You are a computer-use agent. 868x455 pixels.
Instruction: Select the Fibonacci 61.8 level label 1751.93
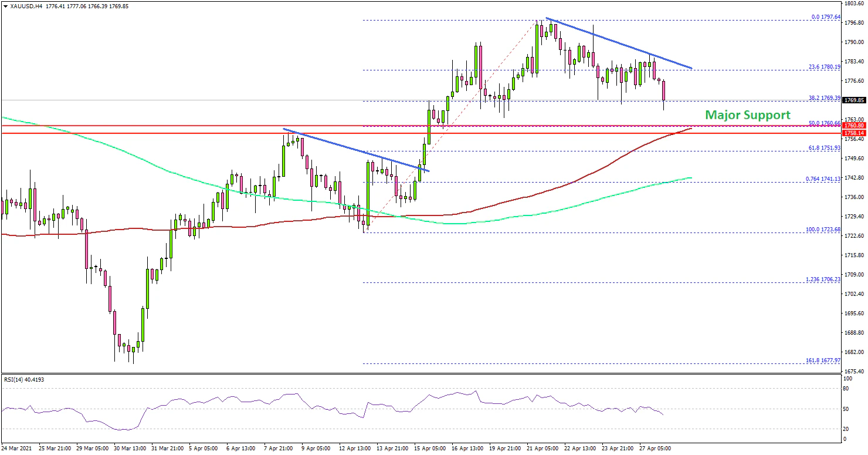(x=824, y=148)
